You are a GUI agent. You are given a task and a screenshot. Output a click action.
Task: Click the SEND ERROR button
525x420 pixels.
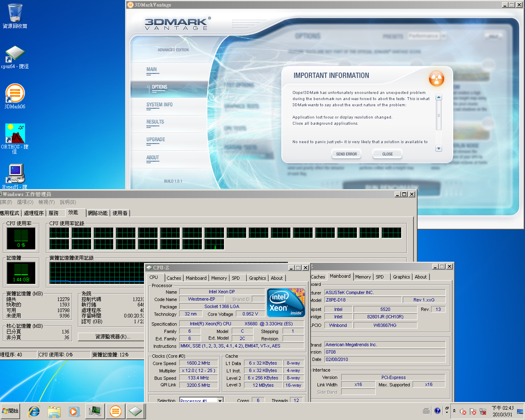point(347,154)
